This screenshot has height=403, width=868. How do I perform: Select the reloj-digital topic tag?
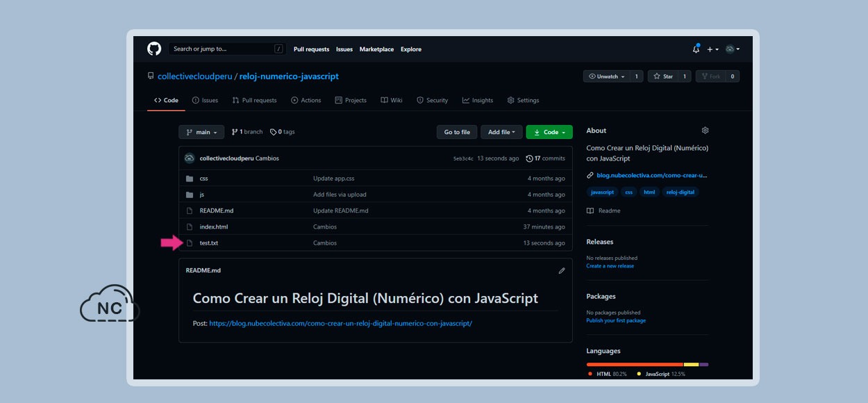click(x=681, y=192)
